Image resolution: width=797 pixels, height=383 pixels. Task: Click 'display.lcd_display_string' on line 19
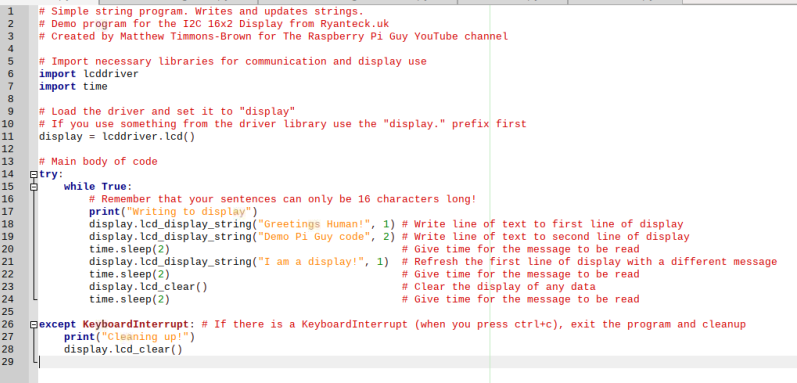[170, 237]
